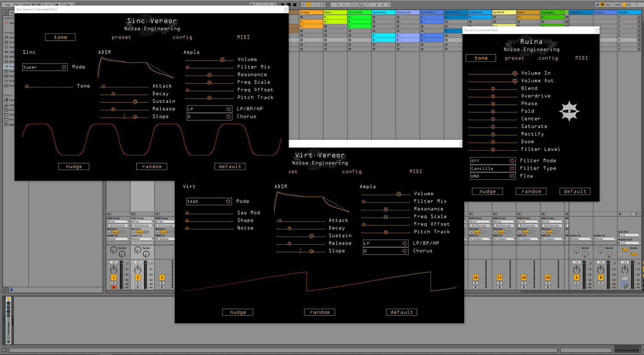Open Virt Vereor LP/BP/HP dropdown
This screenshot has height=355, width=644.
(x=386, y=243)
